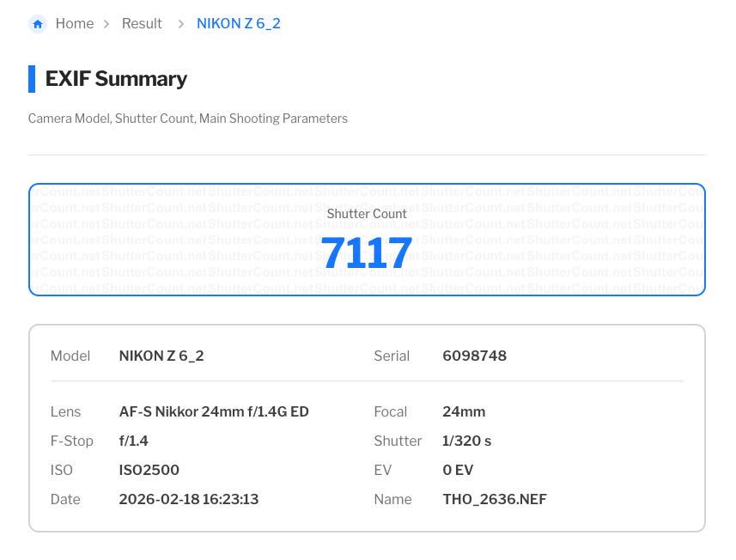This screenshot has width=736, height=560.
Task: Select aperture value 'f/1.4'
Action: (134, 441)
